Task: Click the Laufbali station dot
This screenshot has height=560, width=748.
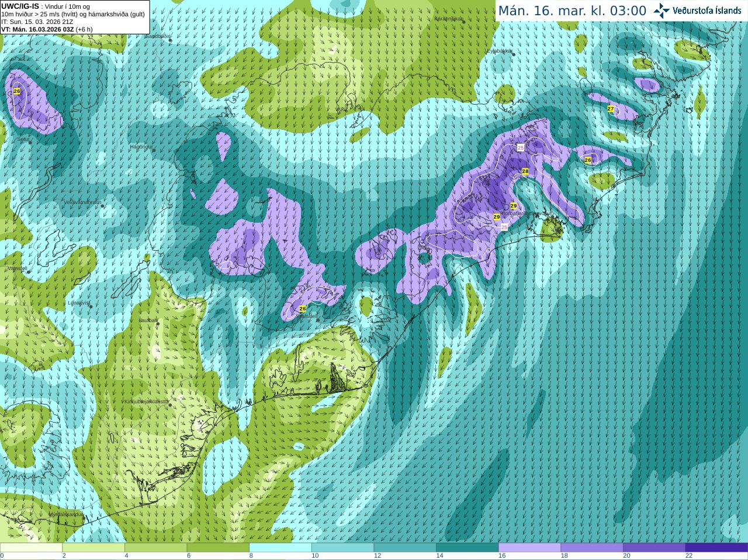Action: pos(158,323)
